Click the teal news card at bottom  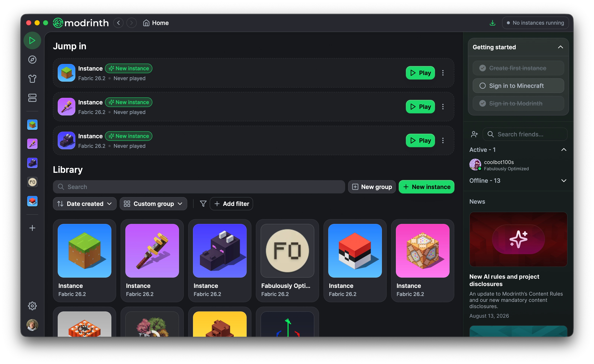(x=518, y=331)
